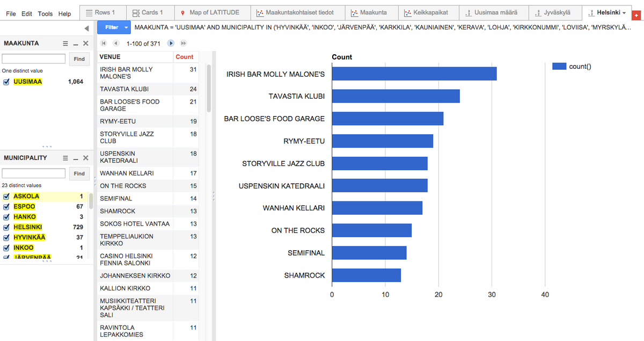Click Find button in MAAKUNTA panel
The image size is (644, 341).
79,59
